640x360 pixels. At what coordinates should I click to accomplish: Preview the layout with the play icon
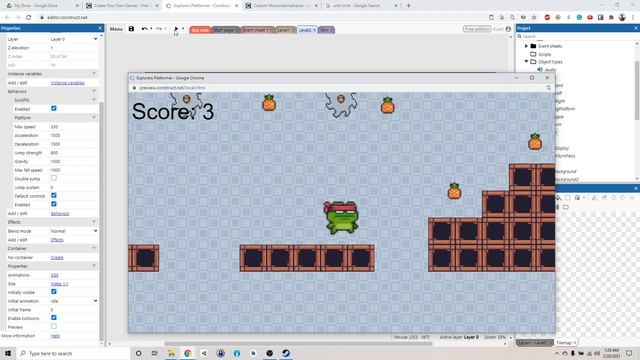(176, 29)
